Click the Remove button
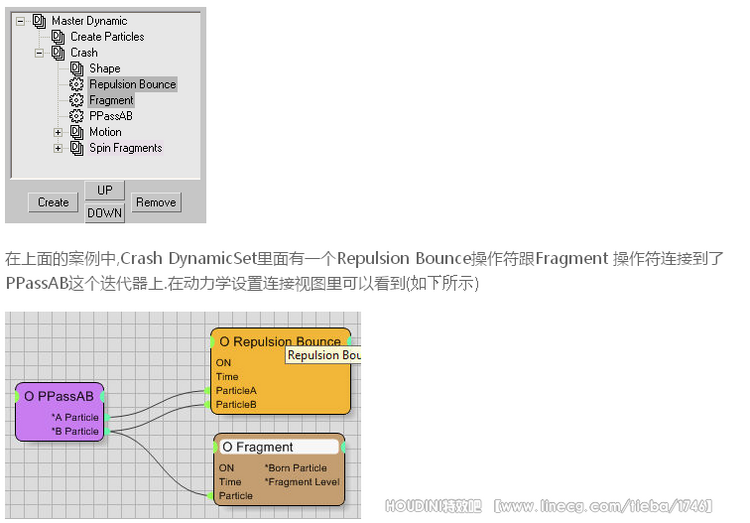Viewport: 750px width, 523px height. [x=156, y=202]
